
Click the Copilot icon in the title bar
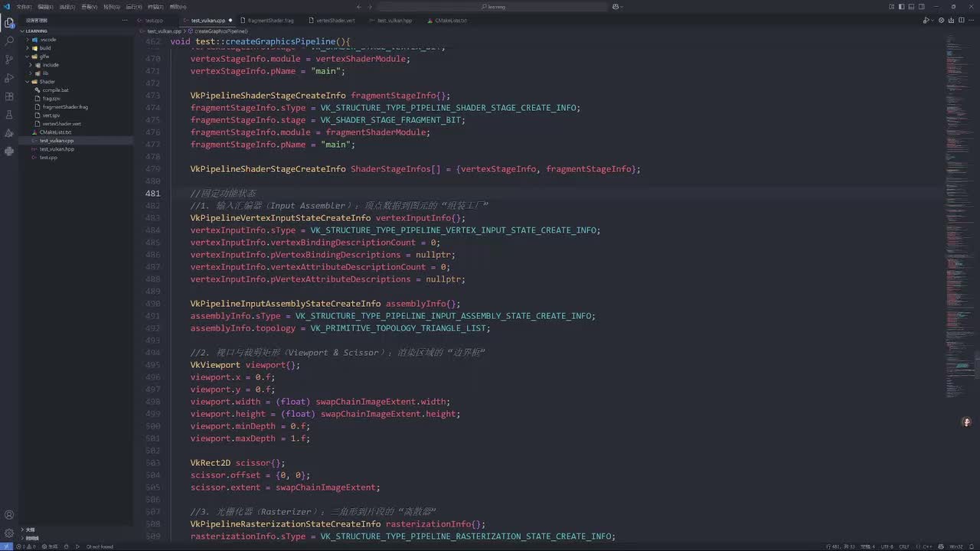point(616,7)
